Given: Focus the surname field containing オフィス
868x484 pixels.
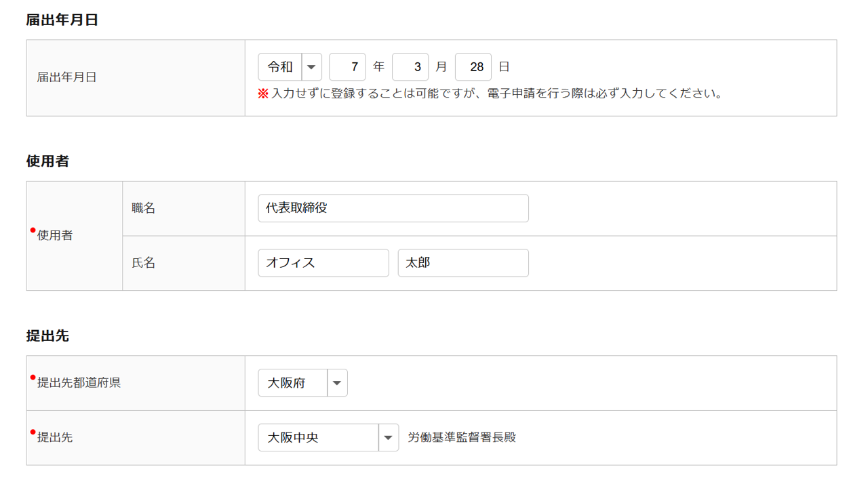Looking at the screenshot, I should (323, 263).
